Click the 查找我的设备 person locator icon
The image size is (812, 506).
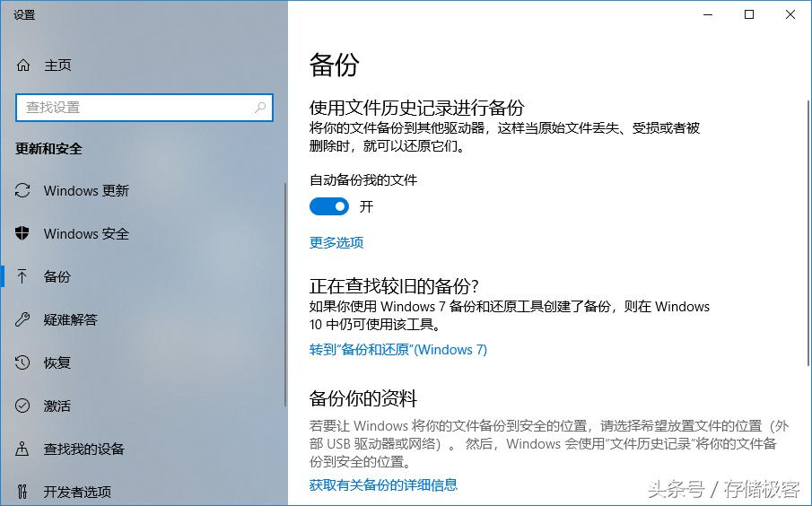(x=23, y=449)
